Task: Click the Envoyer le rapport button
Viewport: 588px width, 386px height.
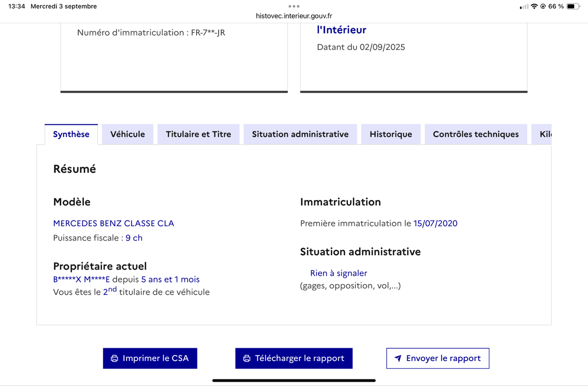Action: pos(438,358)
